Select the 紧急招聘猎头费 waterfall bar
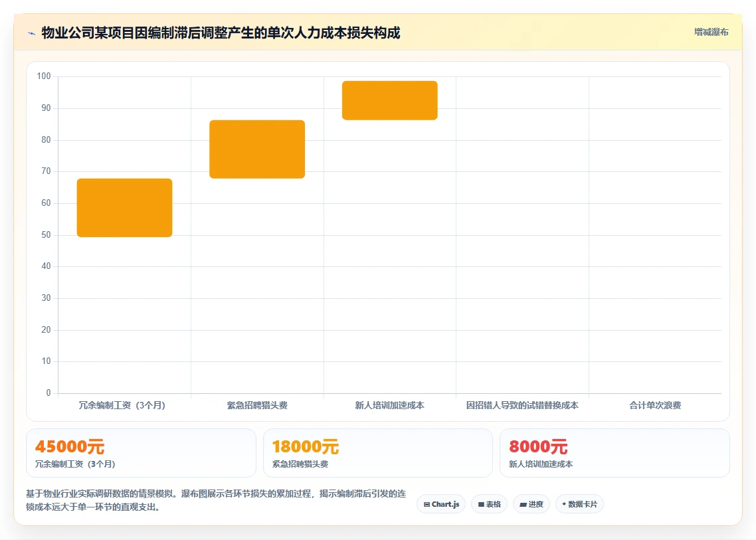Image resolution: width=756 pixels, height=540 pixels. tap(257, 149)
